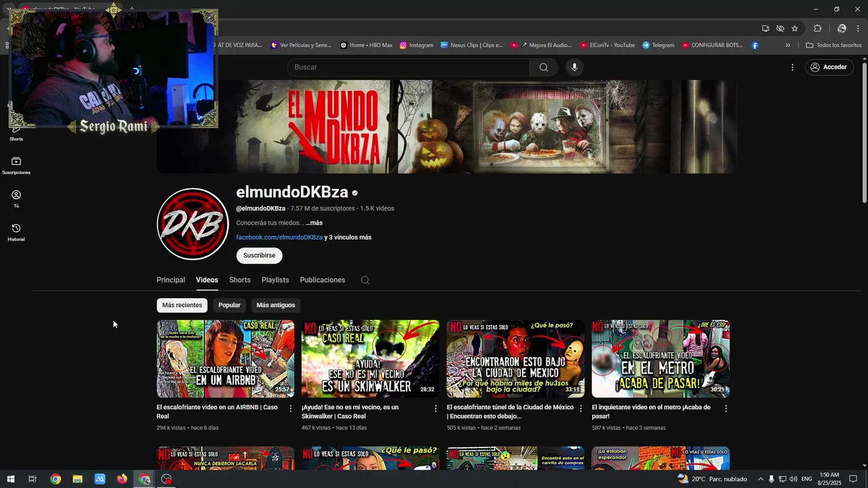Open the facebook.com/elmundoDKBza link
The image size is (868, 488).
pos(279,237)
